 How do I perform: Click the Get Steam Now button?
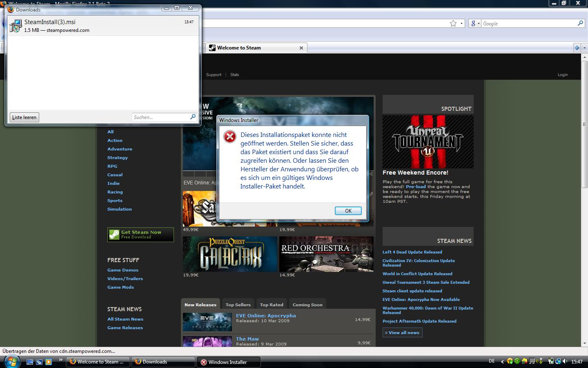coord(140,234)
